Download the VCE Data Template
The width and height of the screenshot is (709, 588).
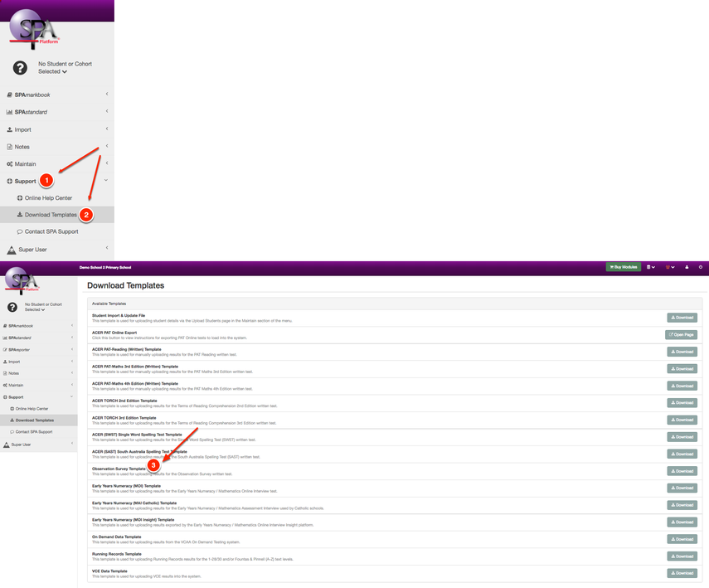(681, 572)
